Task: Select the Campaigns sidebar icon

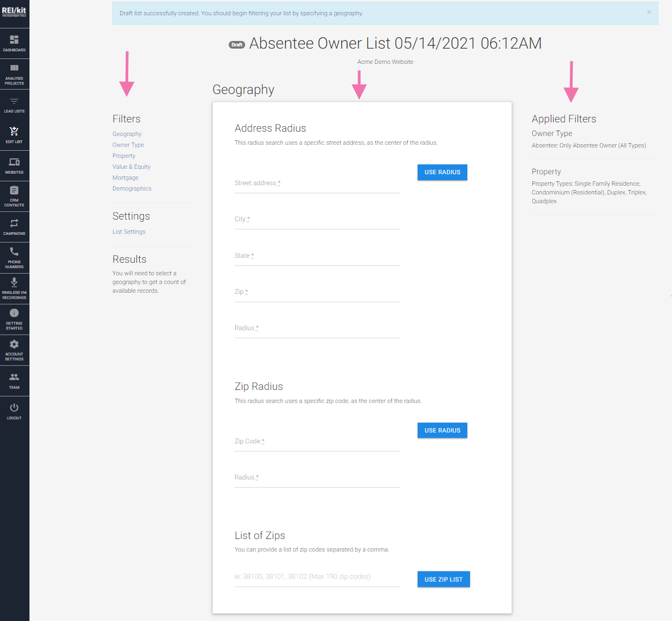Action: tap(14, 226)
